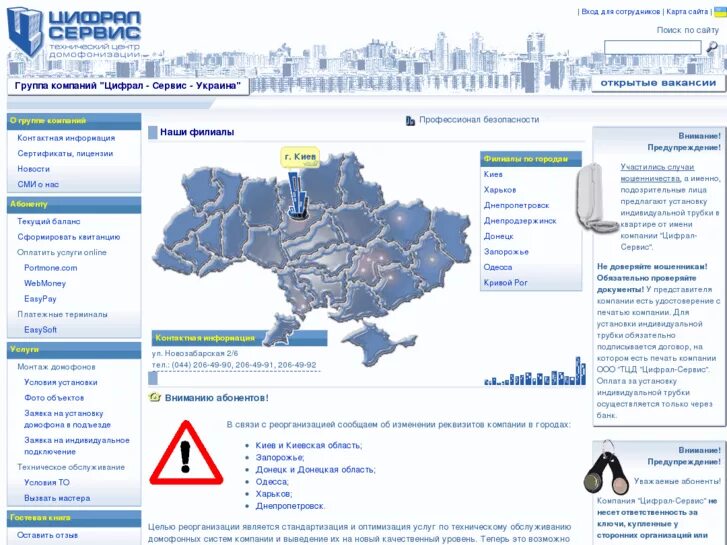Screen dimensions: 727x545
Task: Open Харьков link in reorganization list
Action: [x=274, y=494]
